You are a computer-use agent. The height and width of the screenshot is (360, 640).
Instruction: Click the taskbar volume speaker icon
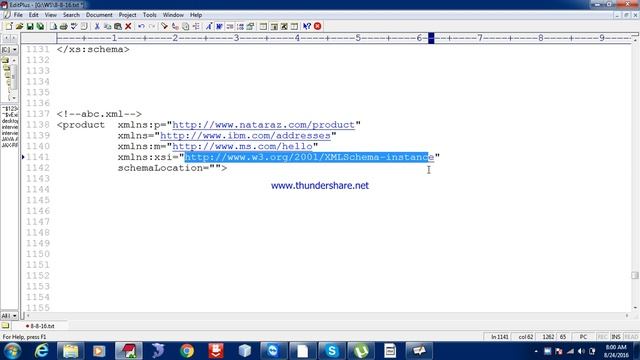582,351
